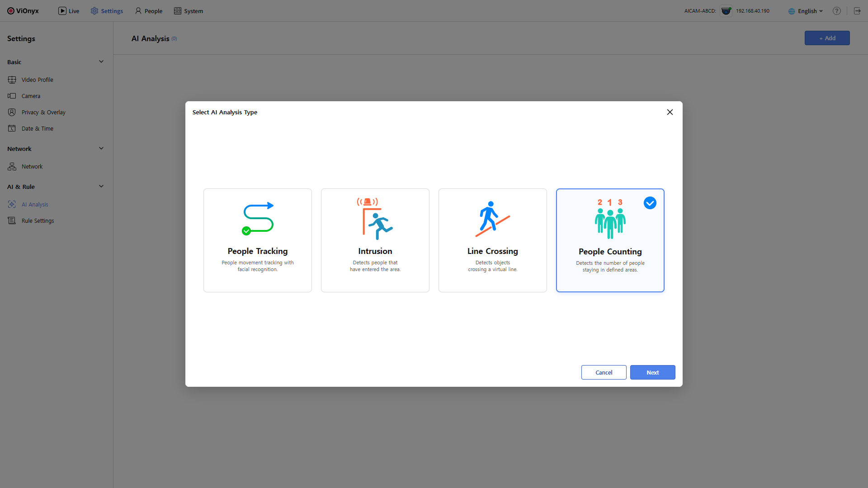Open Video Profile settings
Screen dimensions: 868x488
pos(37,80)
